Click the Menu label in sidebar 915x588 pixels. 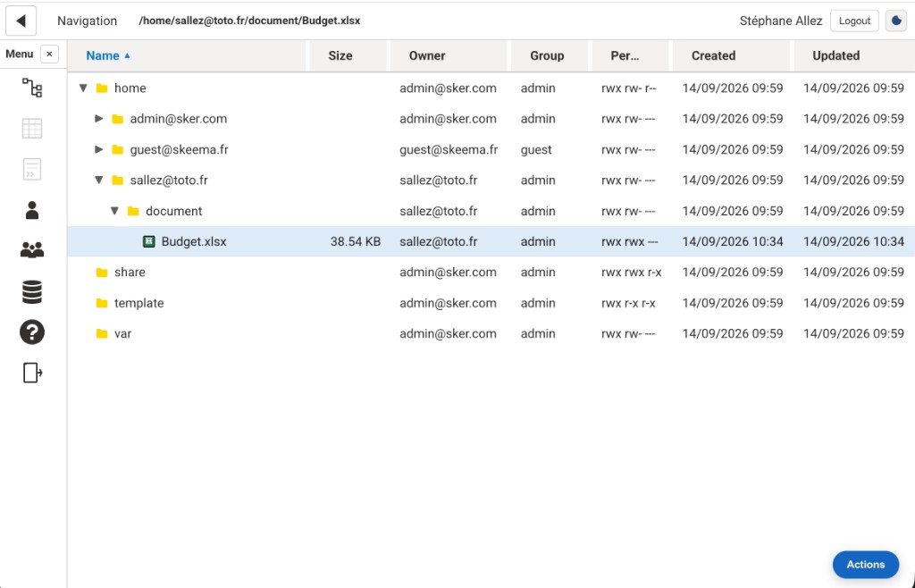[x=20, y=55]
